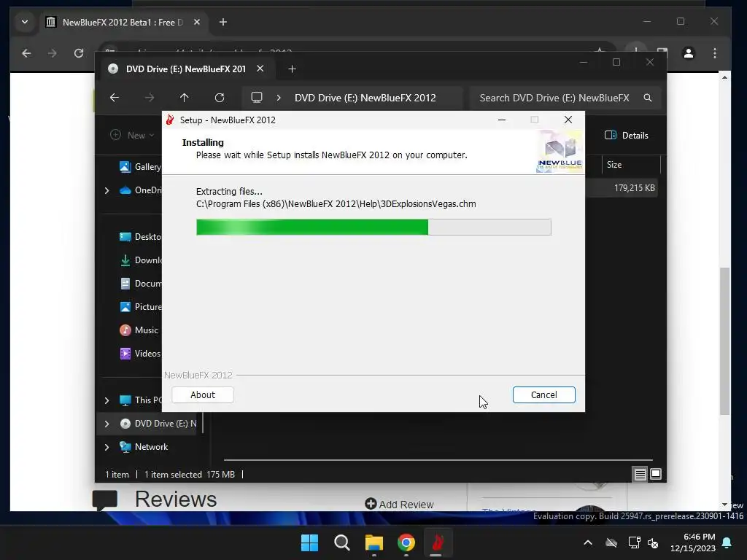Open the clock showing 6:46 PM
This screenshot has height=560, width=747.
[x=693, y=542]
